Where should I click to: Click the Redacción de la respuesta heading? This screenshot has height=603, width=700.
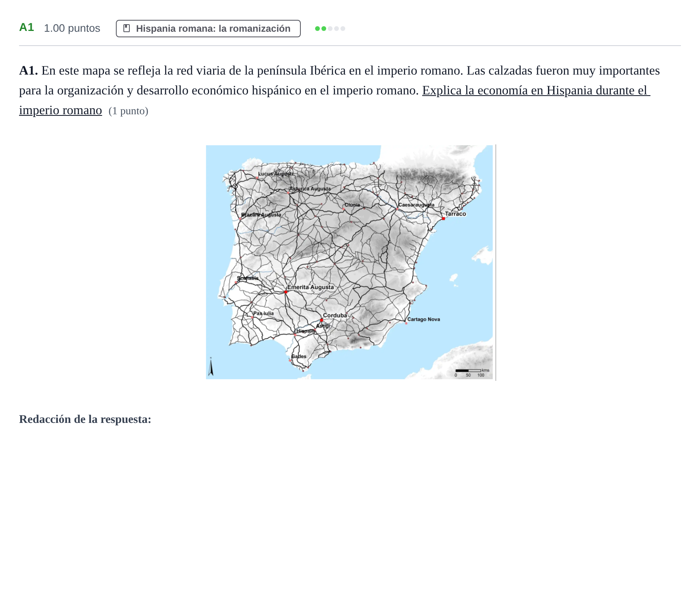[85, 419]
